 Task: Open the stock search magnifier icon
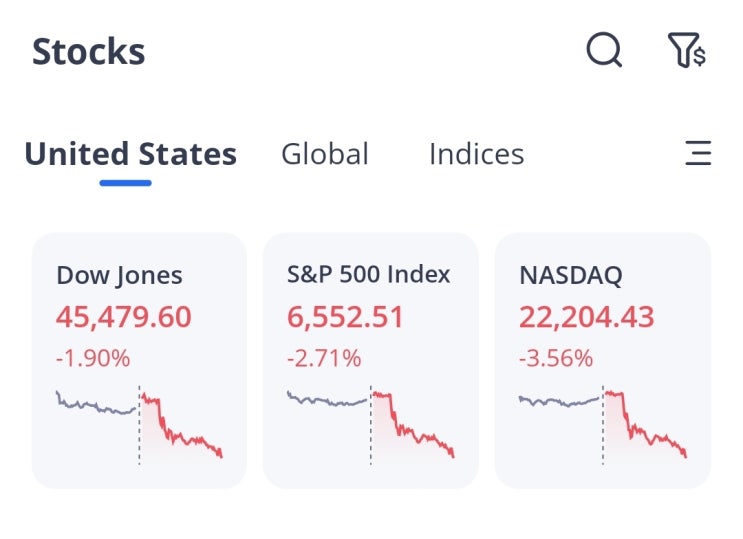(x=604, y=49)
